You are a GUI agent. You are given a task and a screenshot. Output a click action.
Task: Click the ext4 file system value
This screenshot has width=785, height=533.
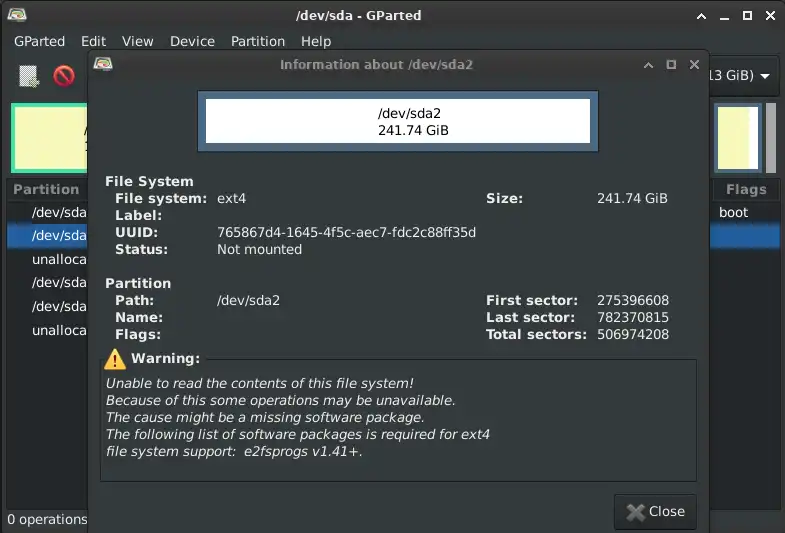click(x=231, y=199)
